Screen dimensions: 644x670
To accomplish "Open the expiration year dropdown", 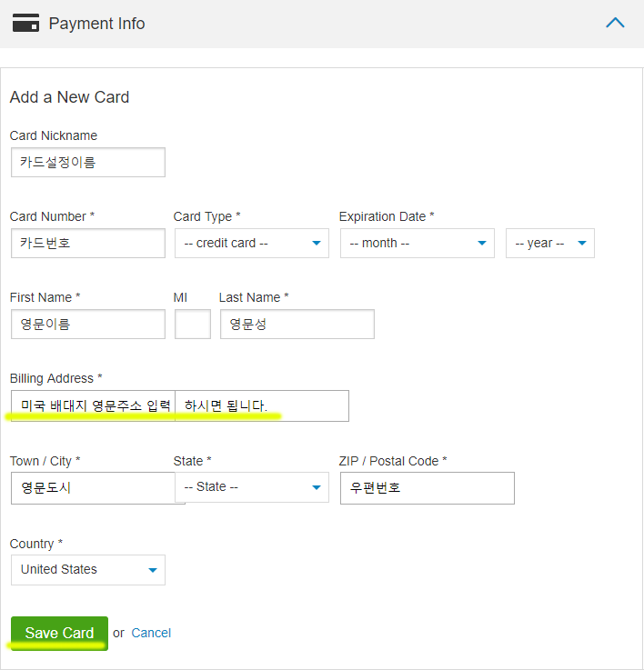I will pos(550,243).
